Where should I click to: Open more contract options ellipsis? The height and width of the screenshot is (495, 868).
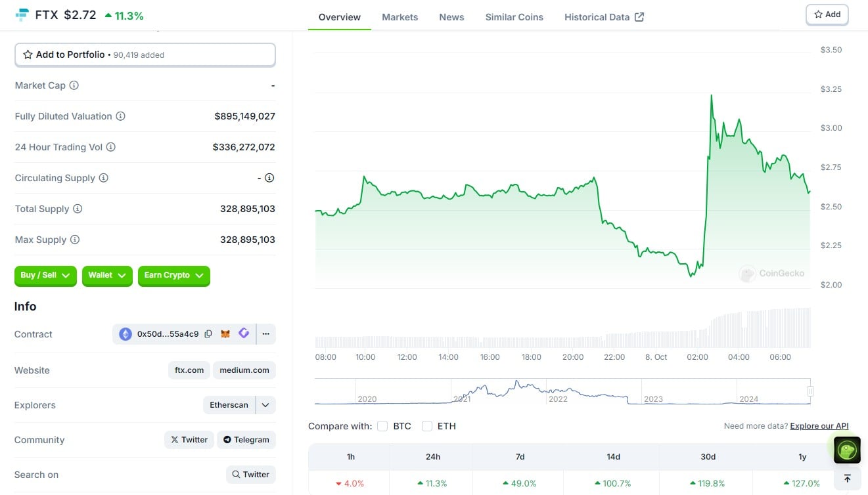click(265, 334)
